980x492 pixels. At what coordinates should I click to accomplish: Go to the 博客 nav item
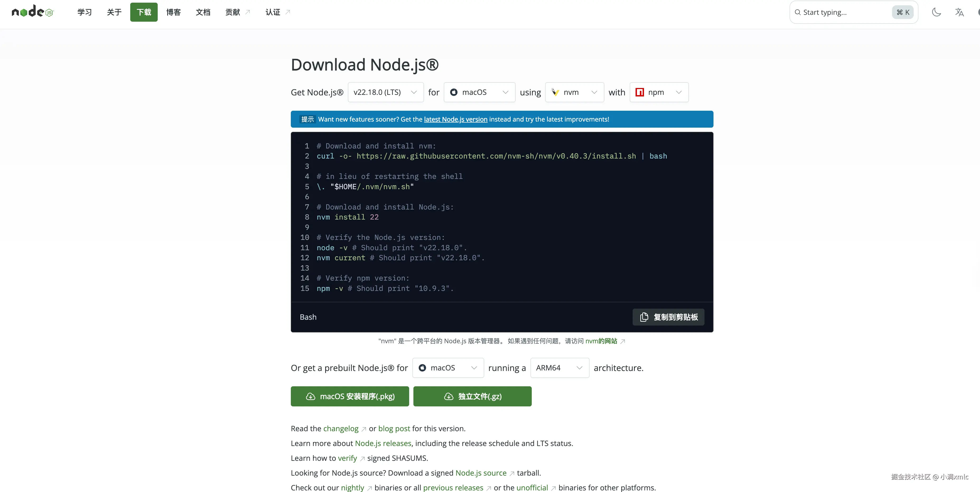click(174, 12)
